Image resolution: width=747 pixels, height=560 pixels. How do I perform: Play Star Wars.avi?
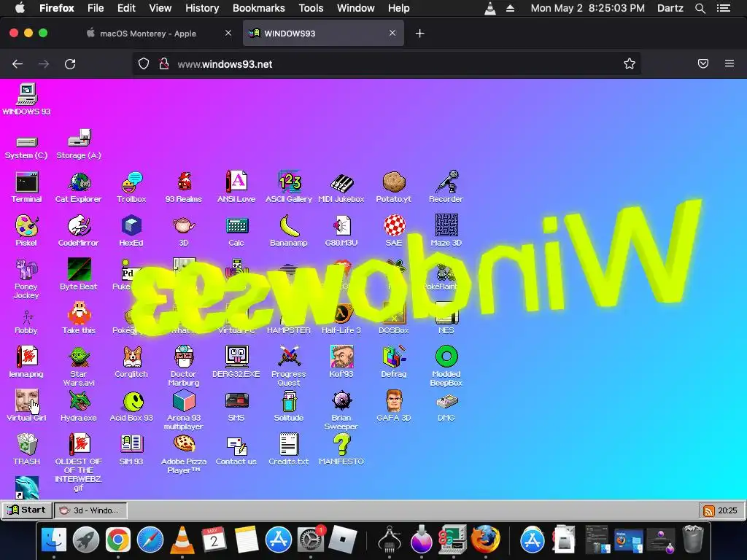pos(79,357)
